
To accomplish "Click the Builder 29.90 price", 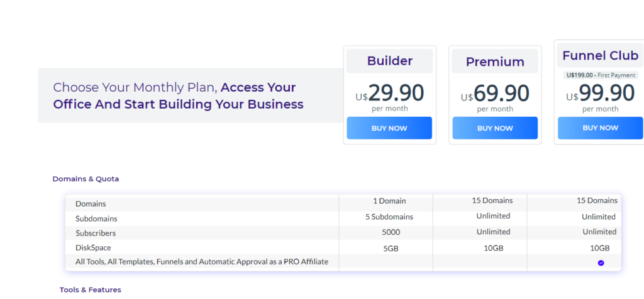I will (x=396, y=94).
